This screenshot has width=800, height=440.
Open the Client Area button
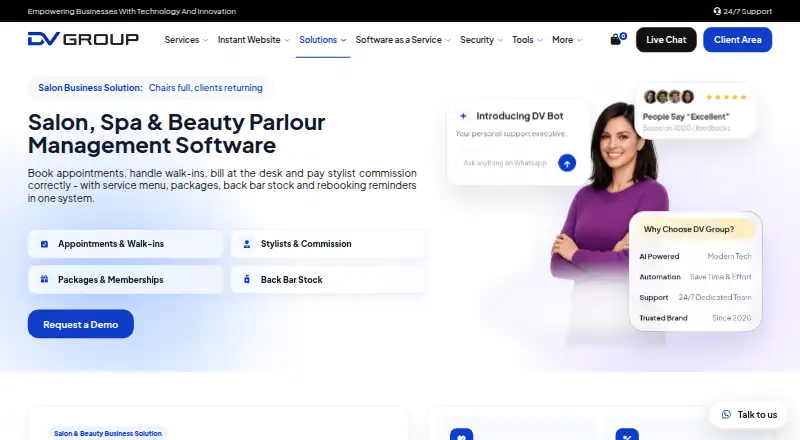pos(737,40)
